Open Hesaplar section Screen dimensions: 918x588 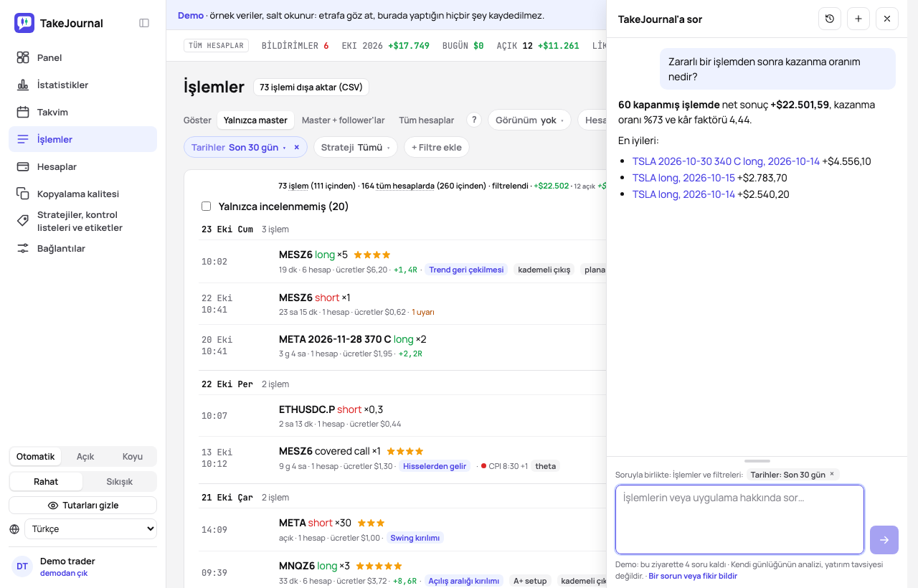pos(82,166)
